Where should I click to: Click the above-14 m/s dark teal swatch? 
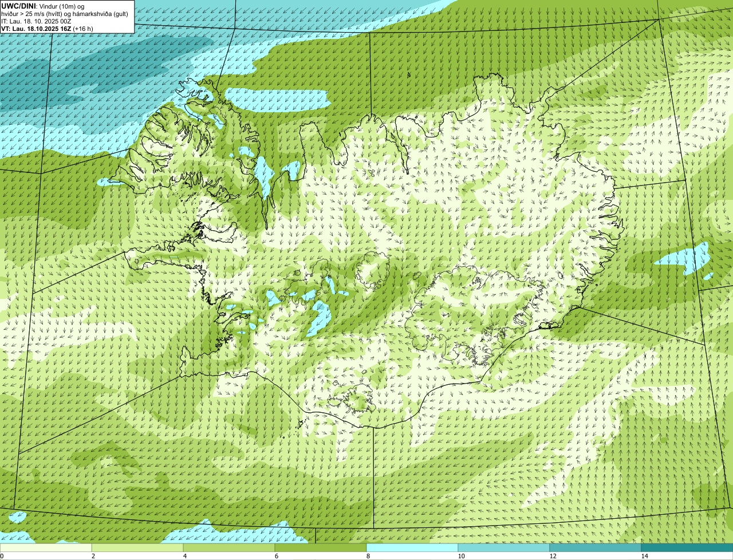pyautogui.click(x=687, y=547)
